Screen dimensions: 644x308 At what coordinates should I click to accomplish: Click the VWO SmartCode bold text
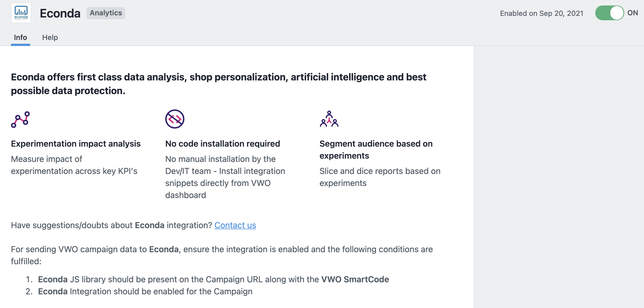(355, 279)
